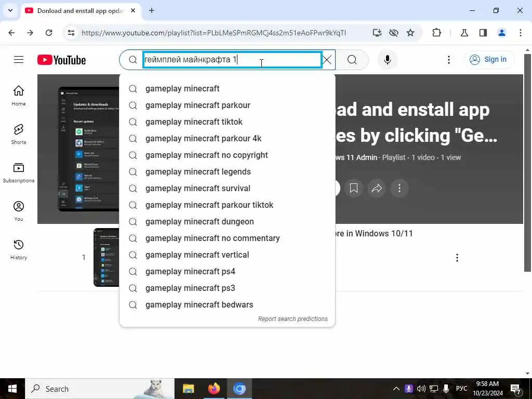This screenshot has width=532, height=399.
Task: Click the page vertical scrollbar
Action: 527,162
